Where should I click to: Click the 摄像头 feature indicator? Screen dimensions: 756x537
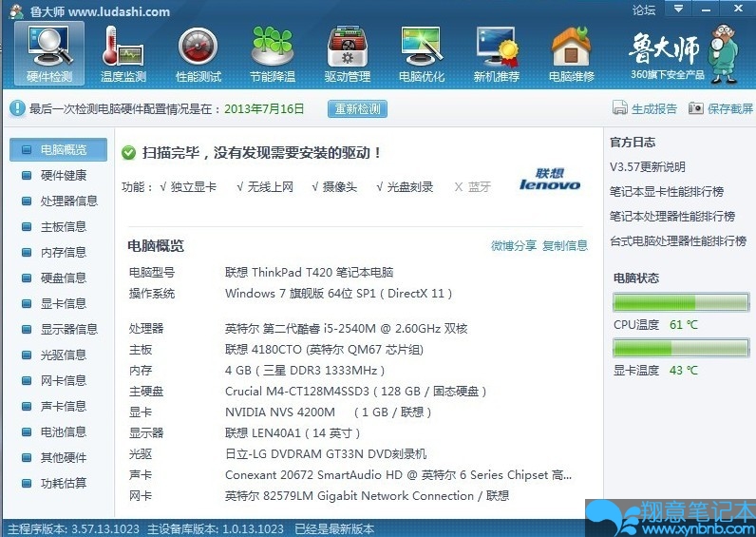pyautogui.click(x=334, y=186)
